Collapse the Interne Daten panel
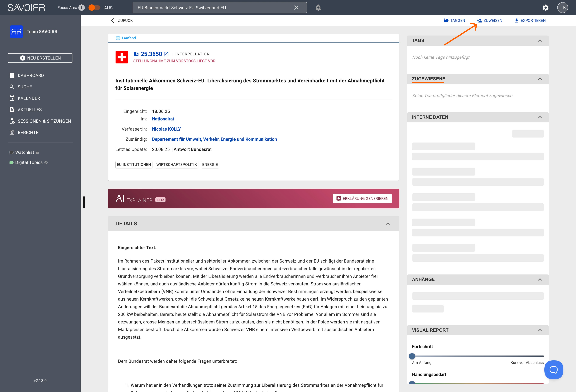Screen dimensions: 576x392 [x=540, y=117]
